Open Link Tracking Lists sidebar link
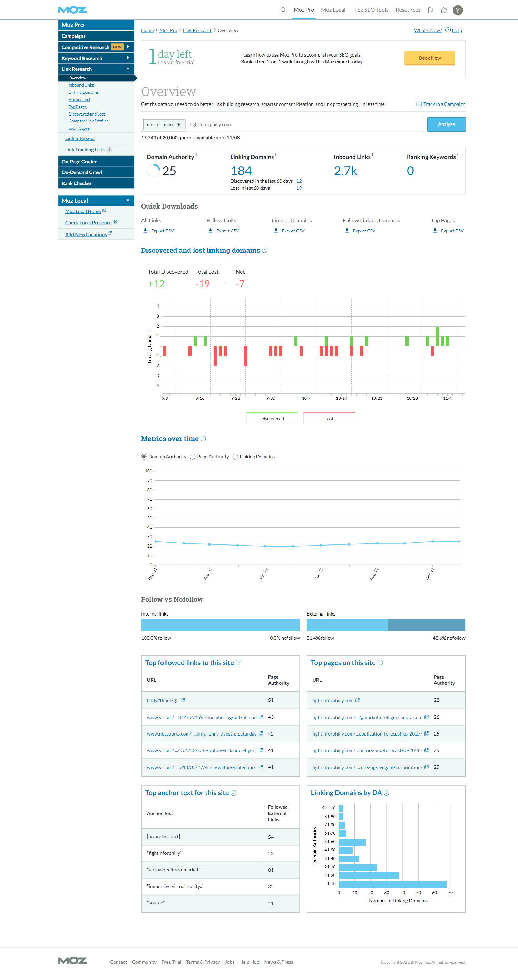The width and height of the screenshot is (518, 980). (x=85, y=150)
